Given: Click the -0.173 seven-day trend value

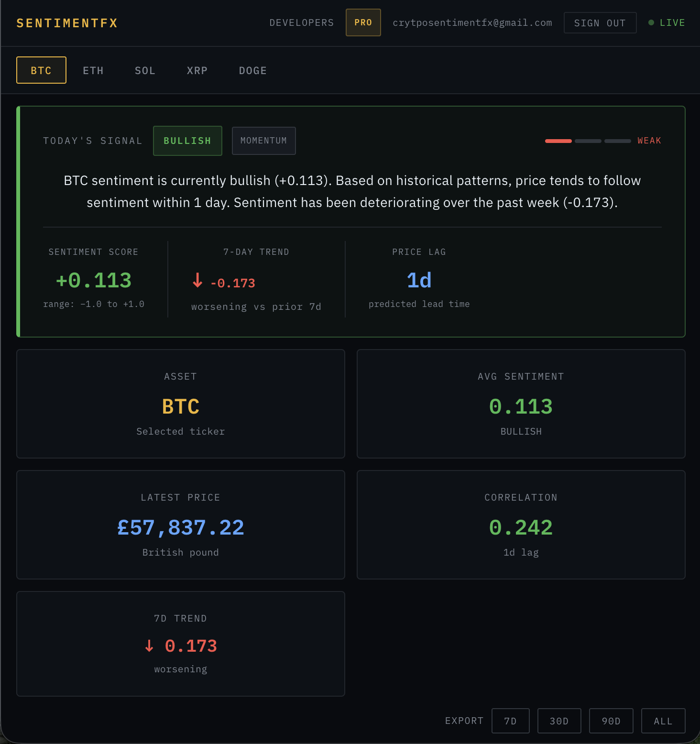Looking at the screenshot, I should coord(233,283).
